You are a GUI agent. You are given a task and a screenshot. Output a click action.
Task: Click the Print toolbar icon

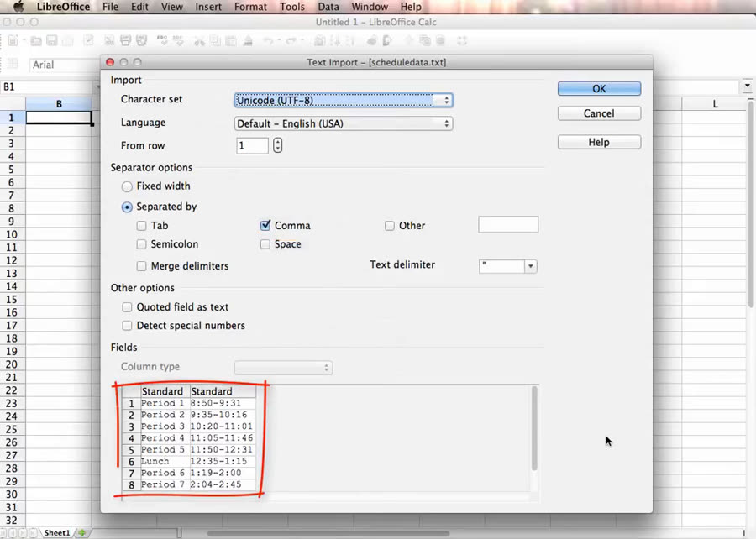pos(125,41)
